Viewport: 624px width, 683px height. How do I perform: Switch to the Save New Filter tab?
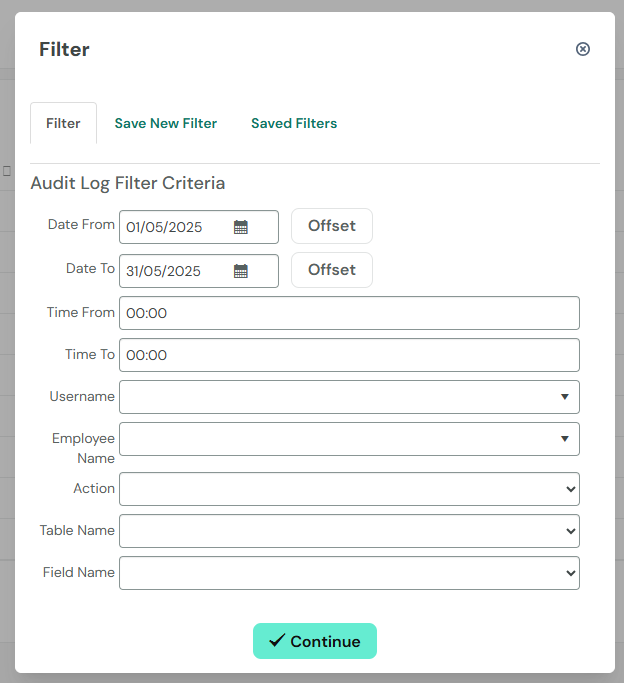165,123
